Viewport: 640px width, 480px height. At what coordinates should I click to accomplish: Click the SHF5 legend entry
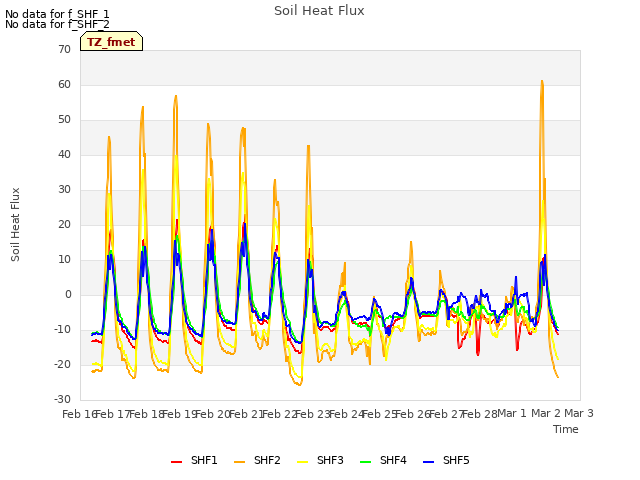[x=446, y=460]
